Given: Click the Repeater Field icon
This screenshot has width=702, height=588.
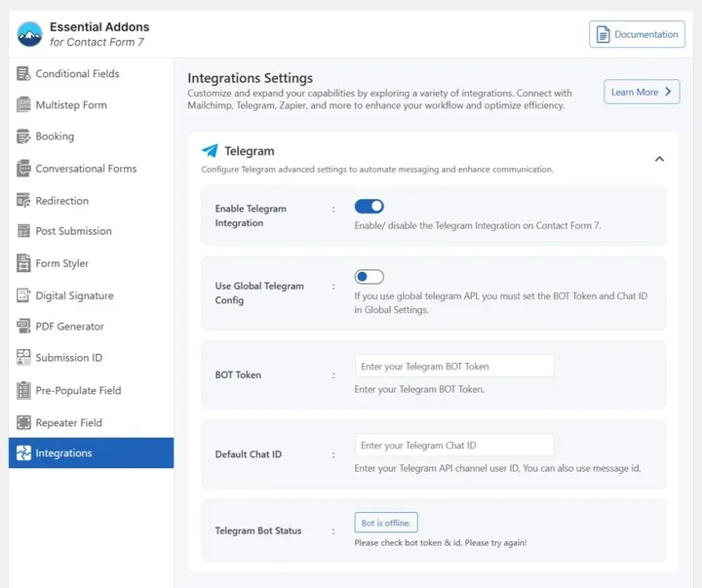Looking at the screenshot, I should 23,422.
